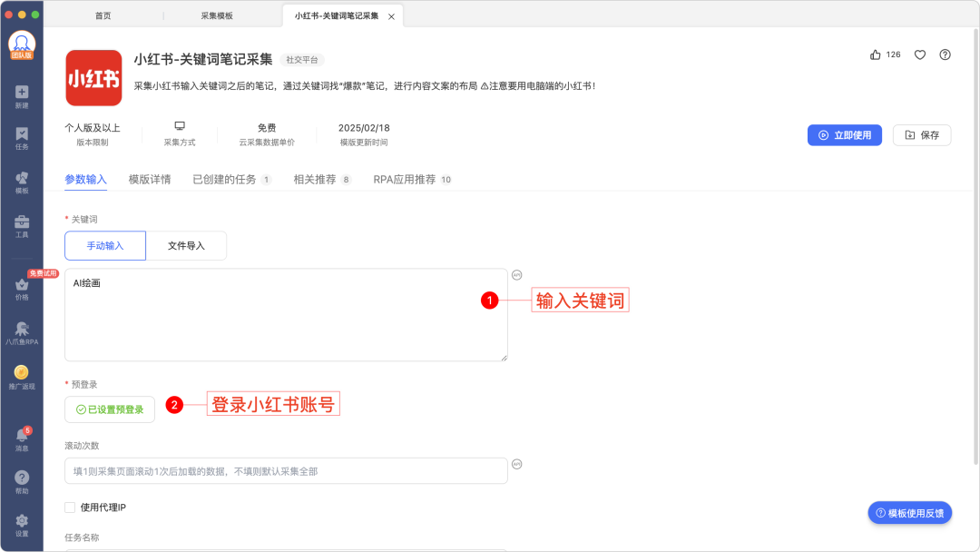Enable the 使用代理IP checkbox
Screen dimensions: 980x552
(70, 507)
